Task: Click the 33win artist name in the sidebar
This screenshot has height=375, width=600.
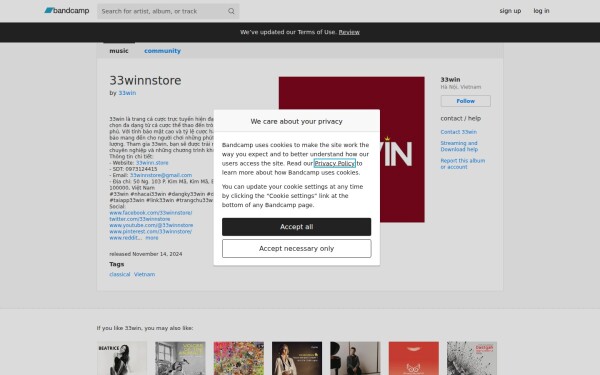Action: [x=450, y=80]
